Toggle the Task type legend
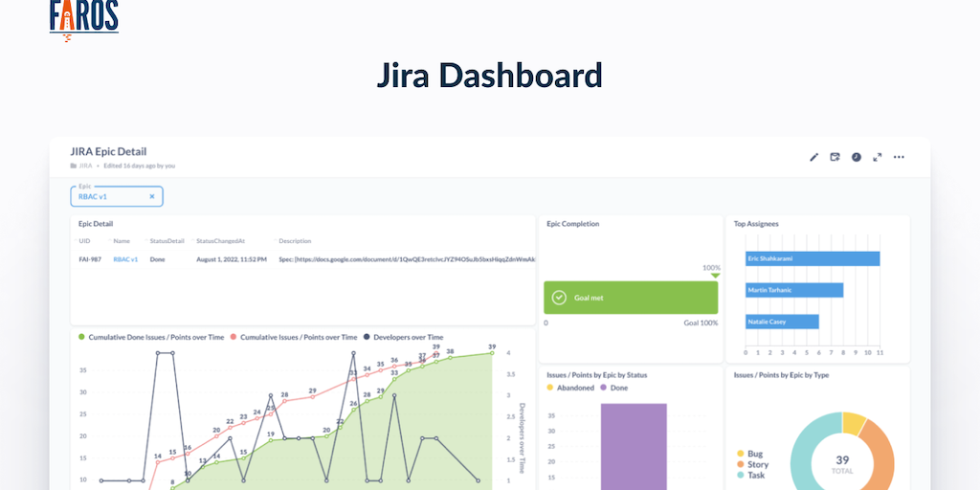 pyautogui.click(x=750, y=475)
